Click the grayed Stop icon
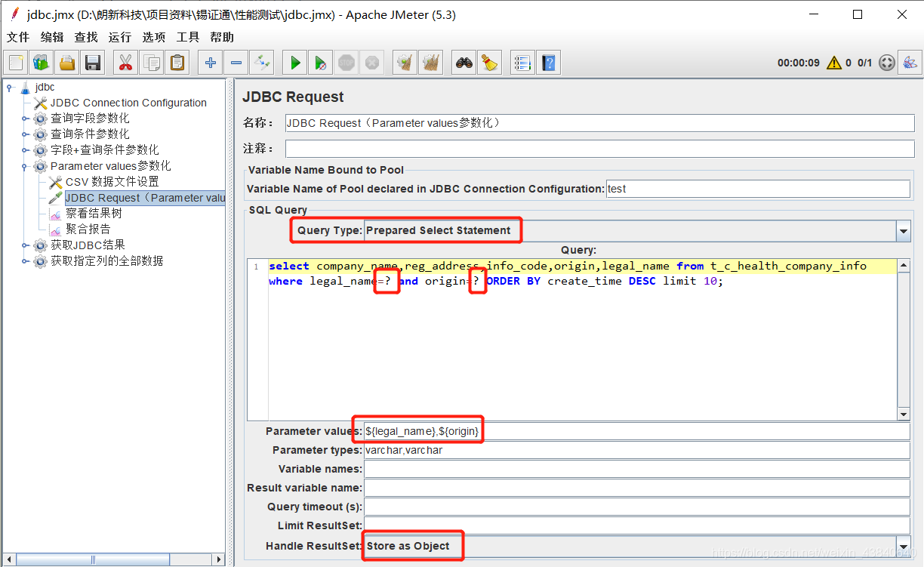 [x=346, y=63]
